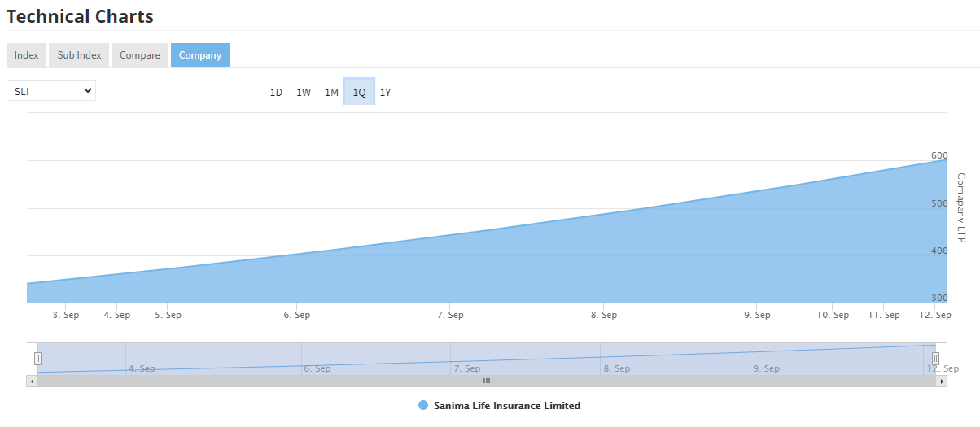Select the 1M range button

331,93
